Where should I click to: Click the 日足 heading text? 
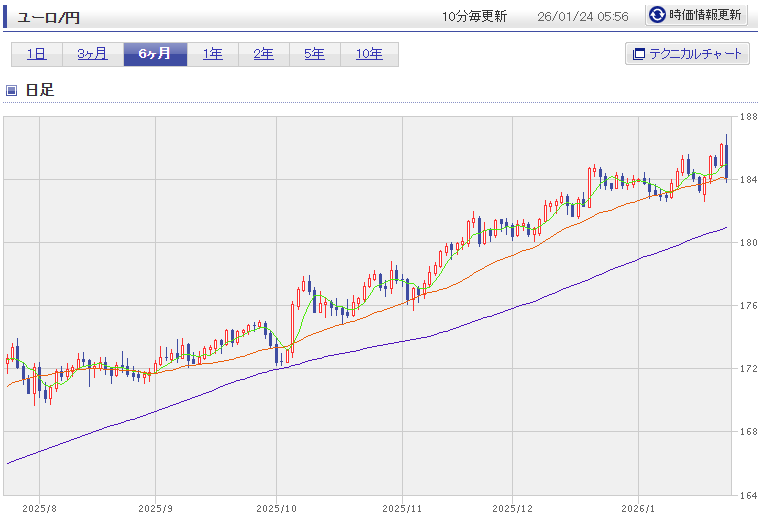(39, 90)
